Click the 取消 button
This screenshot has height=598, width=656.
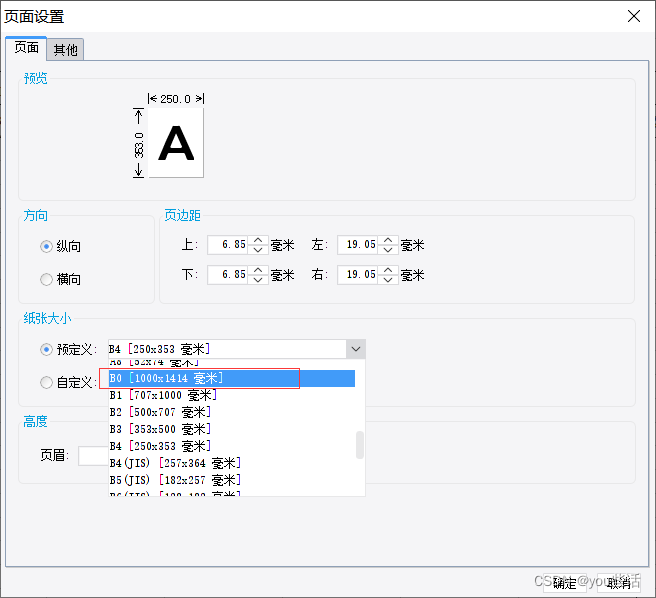(619, 583)
